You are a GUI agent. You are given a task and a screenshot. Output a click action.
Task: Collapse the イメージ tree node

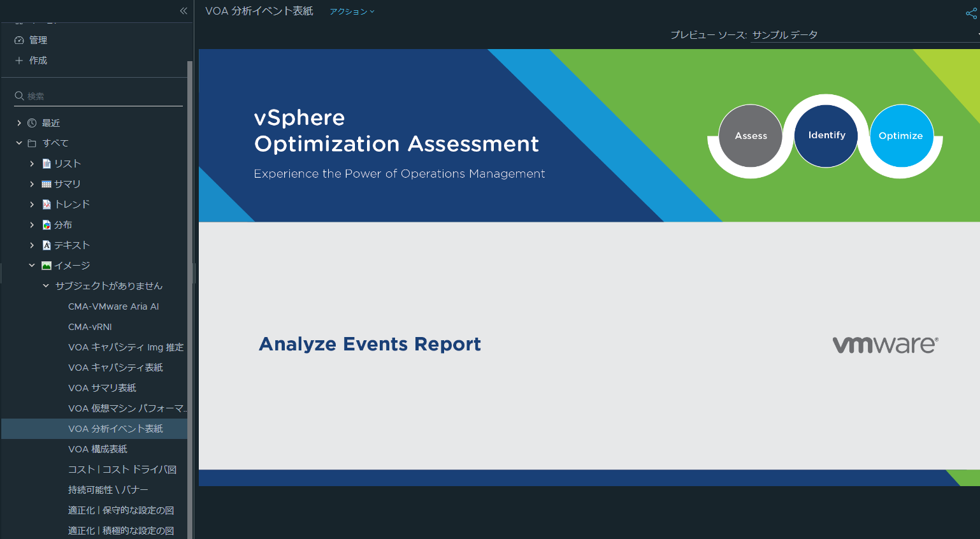coord(32,266)
